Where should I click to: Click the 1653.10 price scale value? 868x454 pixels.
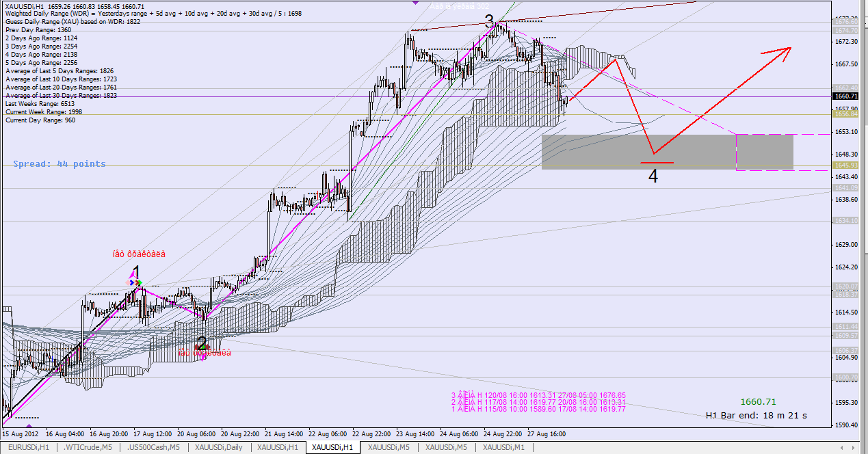[847, 132]
